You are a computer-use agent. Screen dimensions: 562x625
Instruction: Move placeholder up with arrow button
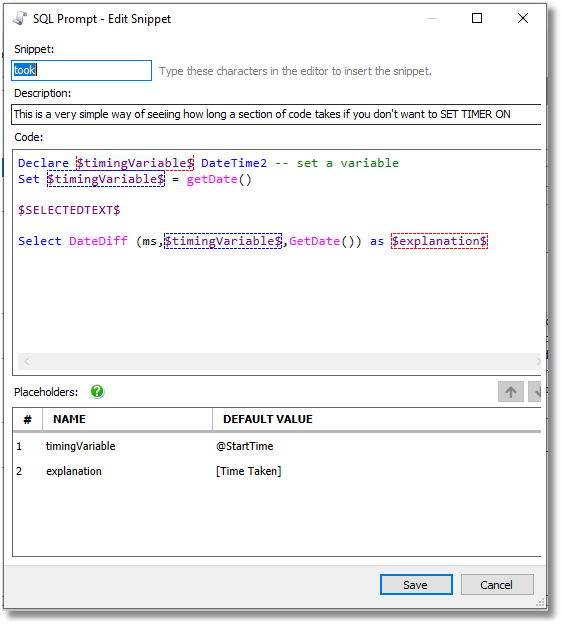(x=511, y=391)
